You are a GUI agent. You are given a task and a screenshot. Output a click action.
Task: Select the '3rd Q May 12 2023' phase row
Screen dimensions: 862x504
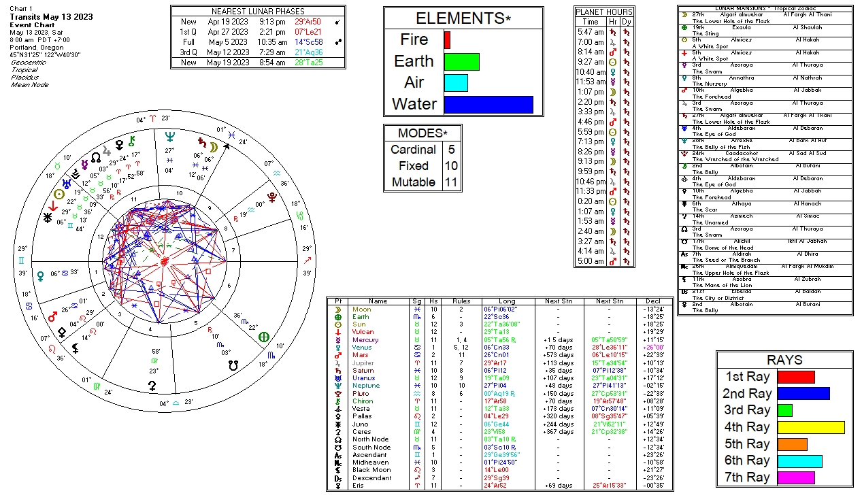tap(259, 52)
